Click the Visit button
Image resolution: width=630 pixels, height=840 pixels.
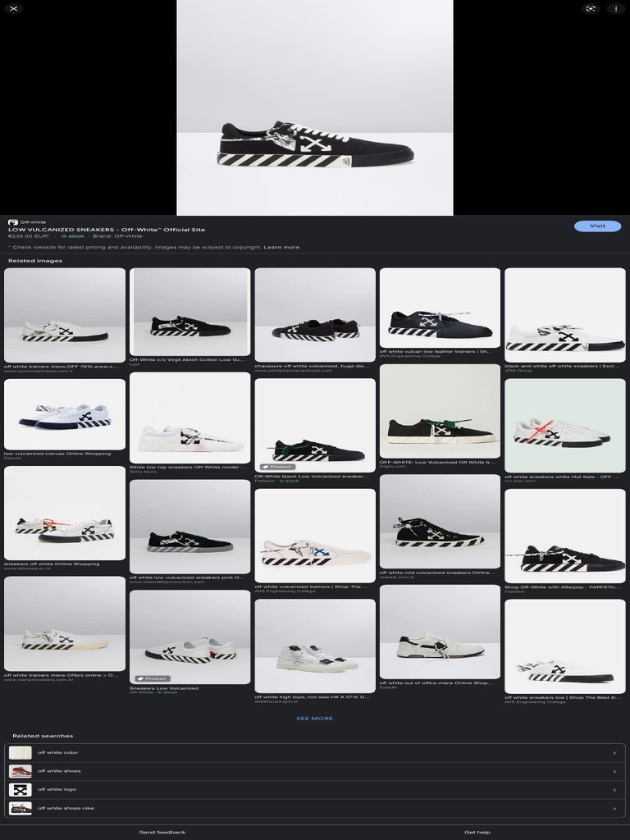pyautogui.click(x=597, y=226)
